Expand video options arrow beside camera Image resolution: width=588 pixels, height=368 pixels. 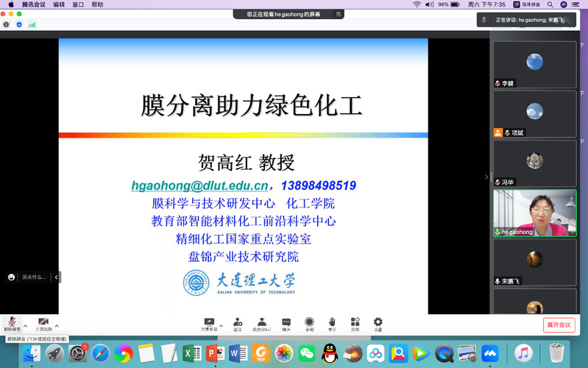click(57, 325)
